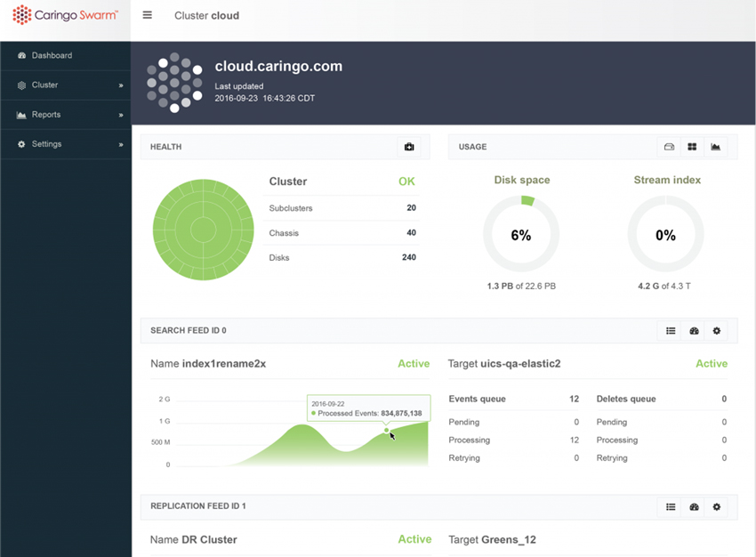This screenshot has height=557, width=756.
Task: Open Dashboard in the sidebar
Action: (x=52, y=55)
